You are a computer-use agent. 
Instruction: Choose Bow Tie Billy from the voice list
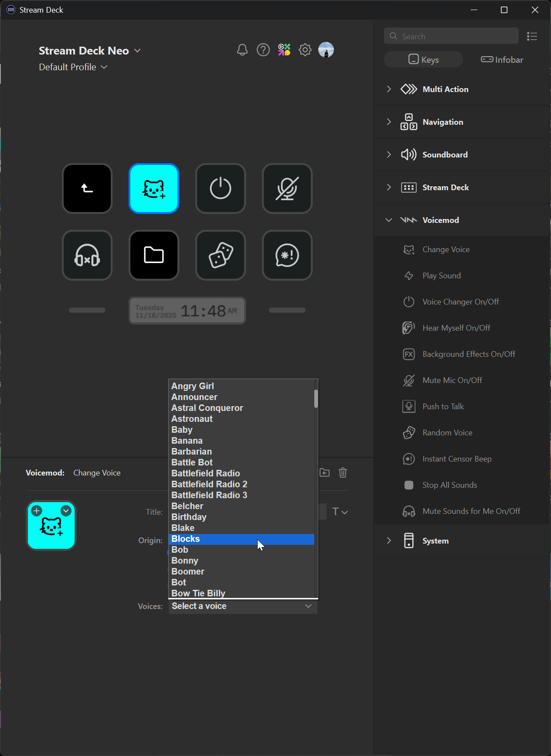pos(241,593)
